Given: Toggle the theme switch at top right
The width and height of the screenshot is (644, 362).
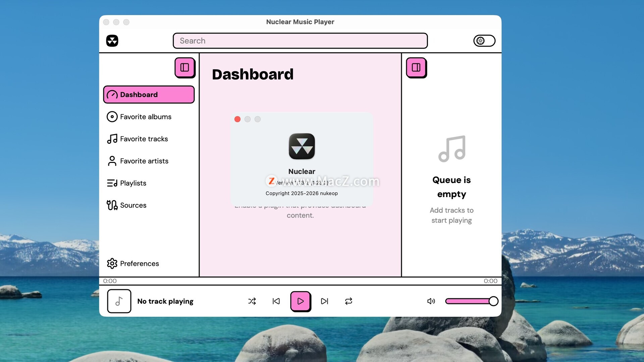Looking at the screenshot, I should click(484, 41).
